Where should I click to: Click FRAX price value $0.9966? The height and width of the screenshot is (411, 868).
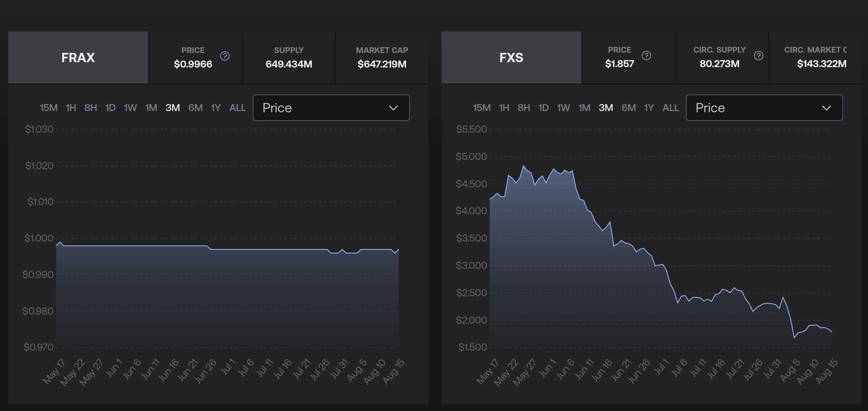[x=193, y=64]
